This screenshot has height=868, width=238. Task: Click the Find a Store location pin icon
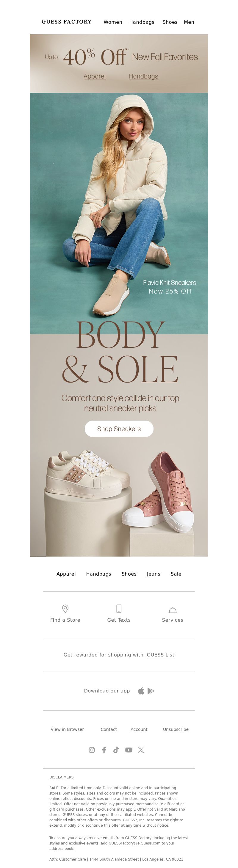(x=65, y=609)
